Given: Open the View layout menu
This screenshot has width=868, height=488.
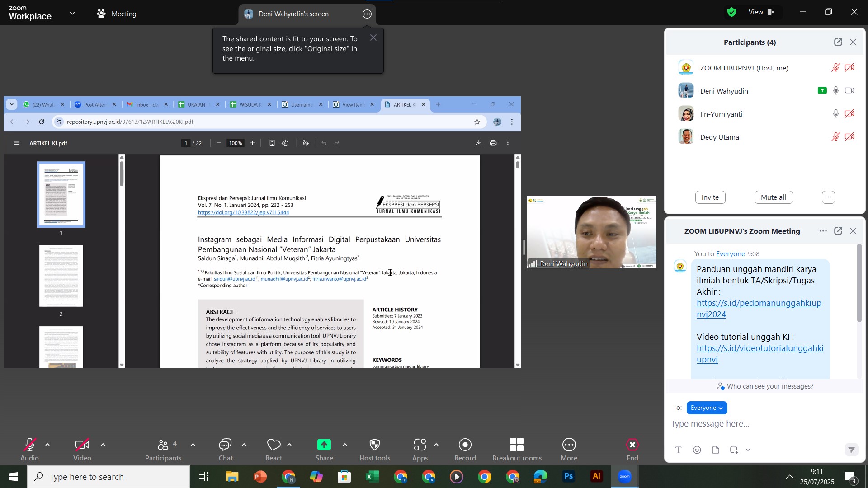Looking at the screenshot, I should pyautogui.click(x=762, y=12).
